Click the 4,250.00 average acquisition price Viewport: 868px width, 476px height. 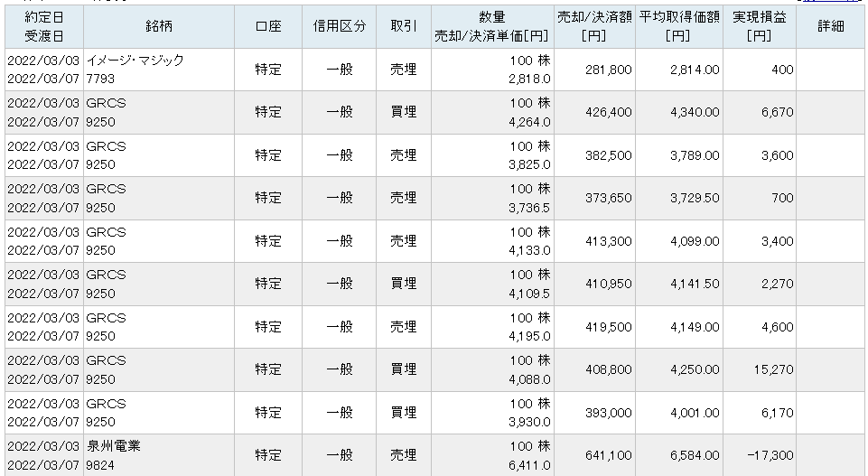(695, 369)
